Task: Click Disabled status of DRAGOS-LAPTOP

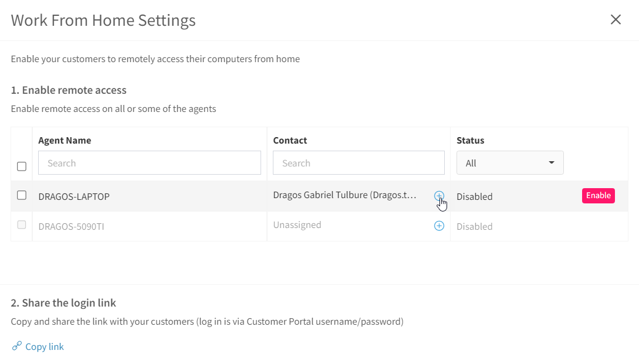Action: tap(474, 197)
